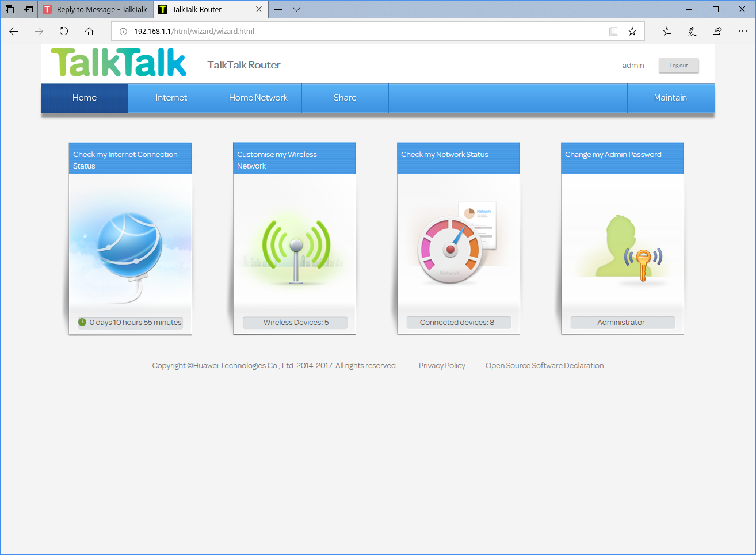Switch to the Reply to Message browser tab
756x555 pixels.
(95, 9)
